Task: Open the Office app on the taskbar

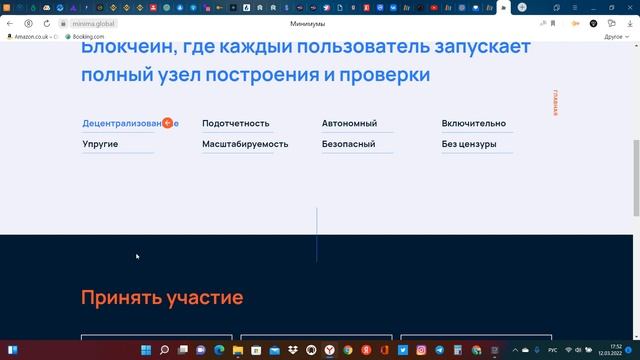Action: 384,350
